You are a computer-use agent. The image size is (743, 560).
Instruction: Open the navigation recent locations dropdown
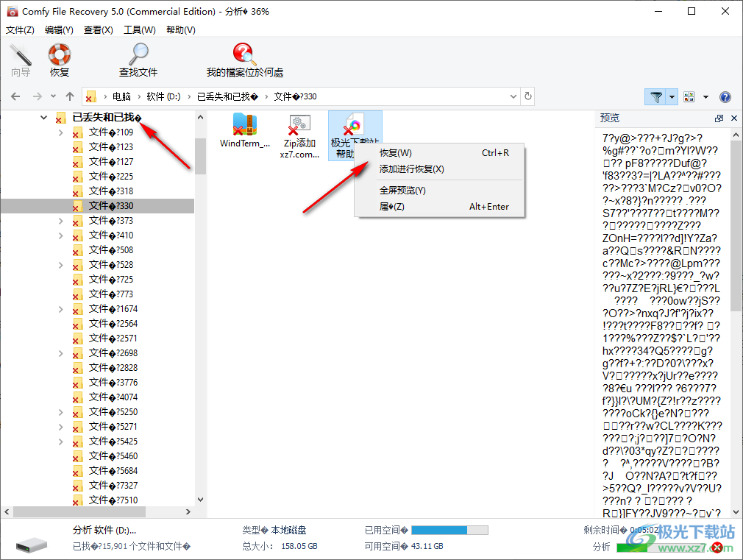53,96
